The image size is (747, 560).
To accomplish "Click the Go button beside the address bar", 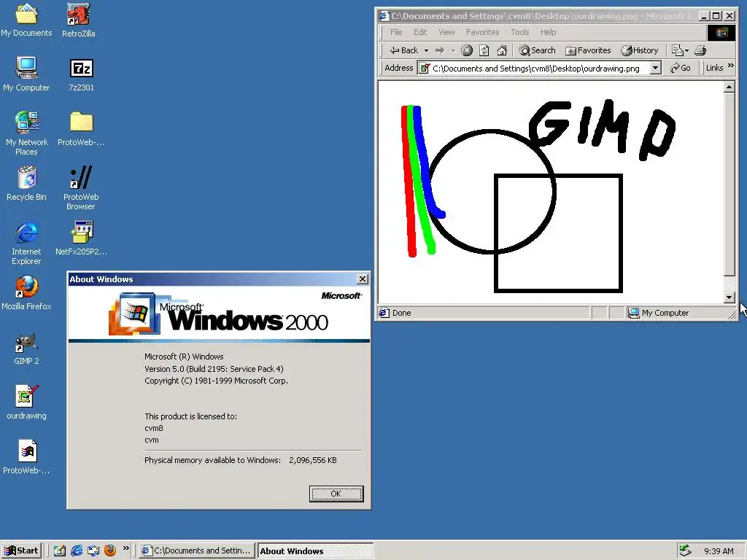I will [x=681, y=68].
